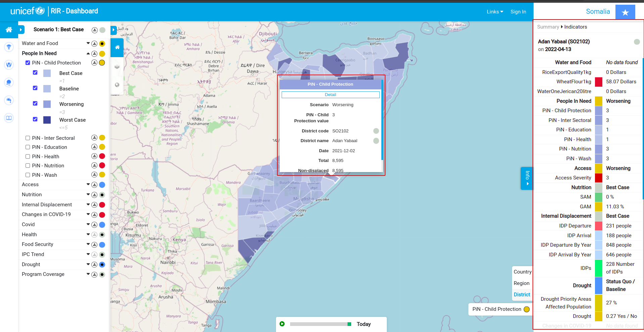Expand the Health section arrow
Image resolution: width=644 pixels, height=332 pixels.
(88, 235)
